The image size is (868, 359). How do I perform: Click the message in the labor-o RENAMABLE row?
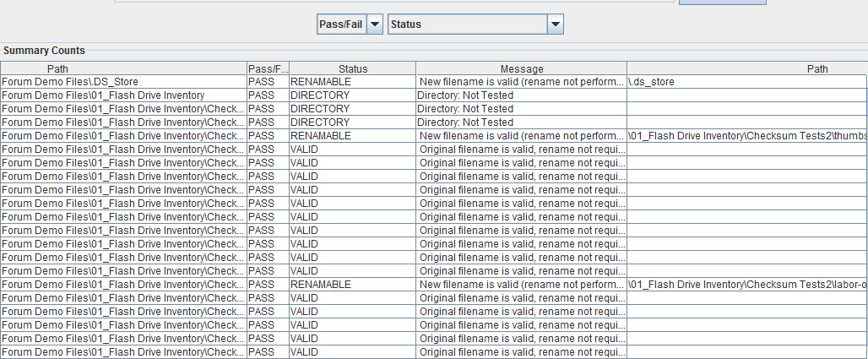[521, 285]
